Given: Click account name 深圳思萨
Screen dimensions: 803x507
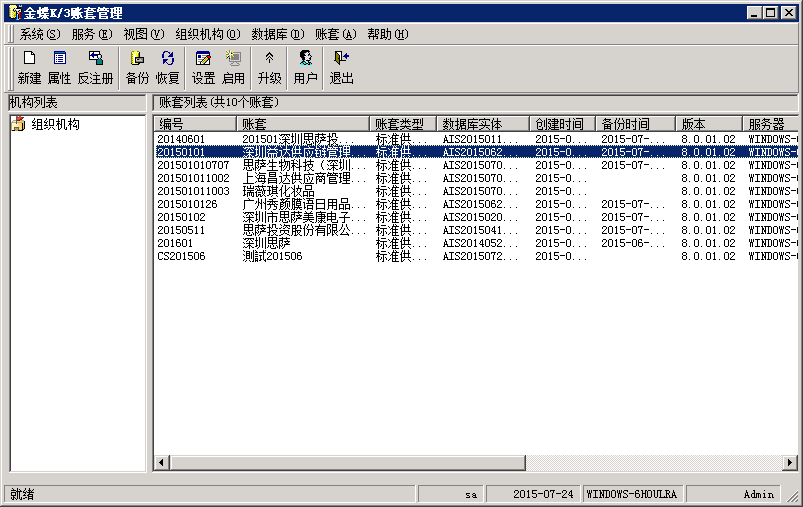Looking at the screenshot, I should point(266,243).
